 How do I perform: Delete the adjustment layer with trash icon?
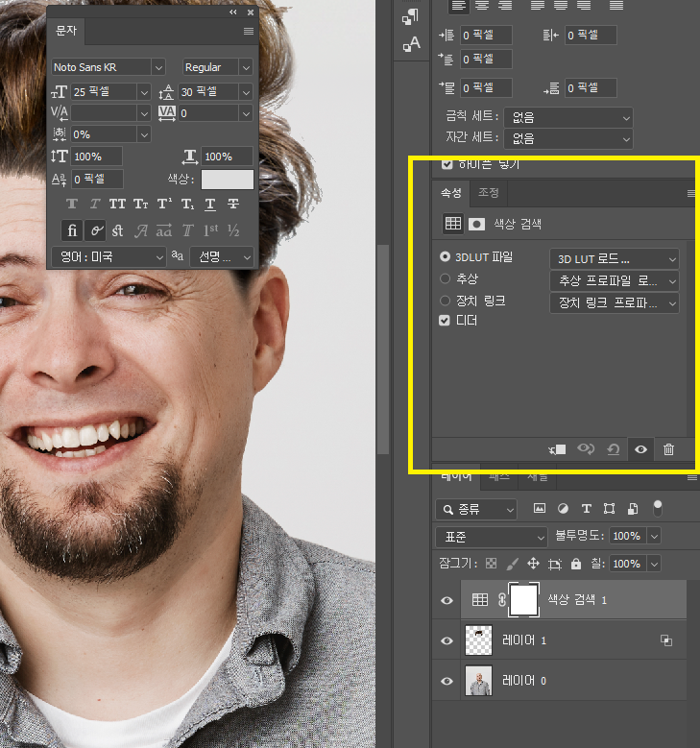click(x=668, y=449)
